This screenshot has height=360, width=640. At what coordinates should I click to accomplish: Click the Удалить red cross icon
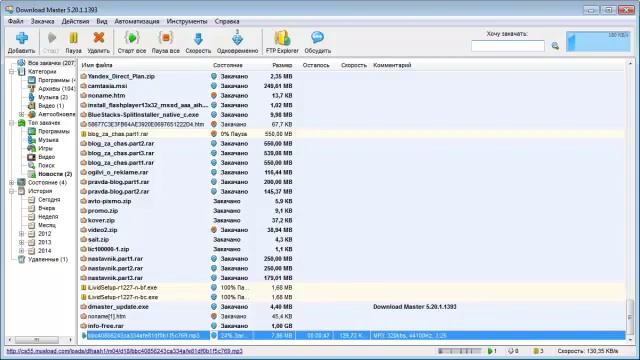[x=98, y=38]
